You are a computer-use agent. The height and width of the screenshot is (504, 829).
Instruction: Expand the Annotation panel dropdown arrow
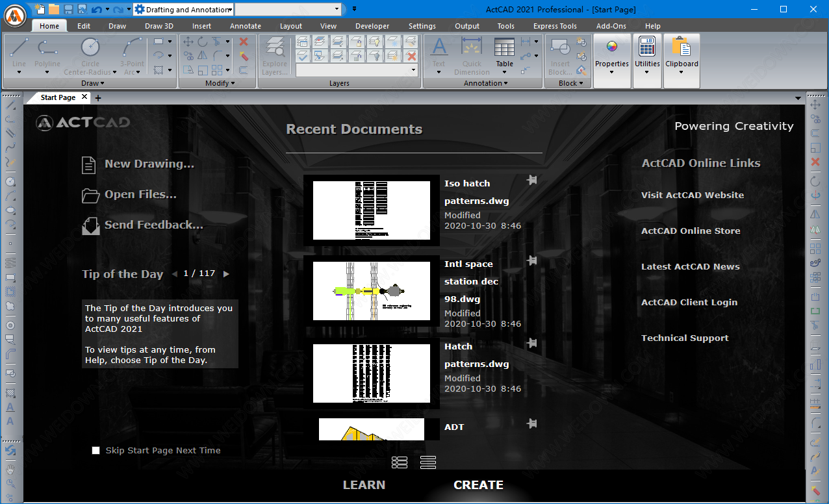[506, 83]
